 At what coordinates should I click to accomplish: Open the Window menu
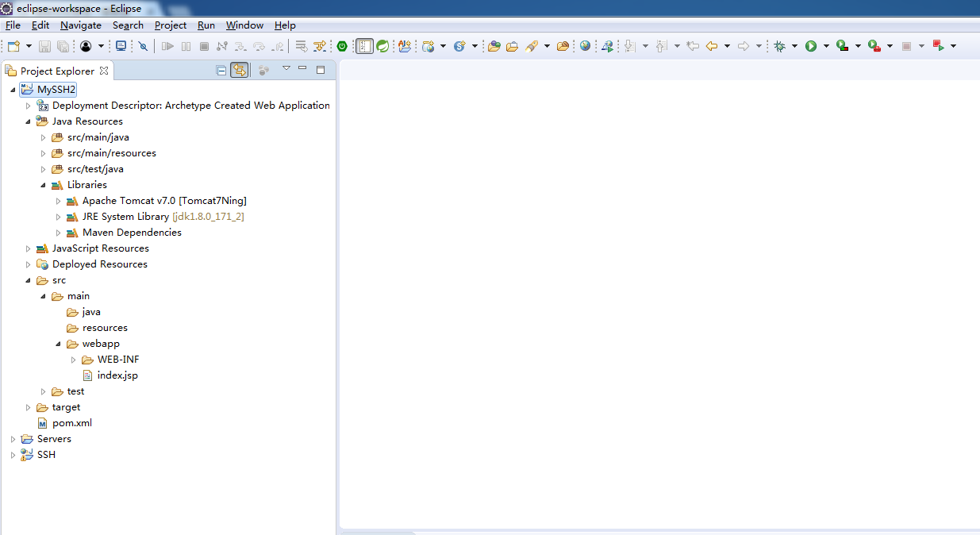[244, 25]
